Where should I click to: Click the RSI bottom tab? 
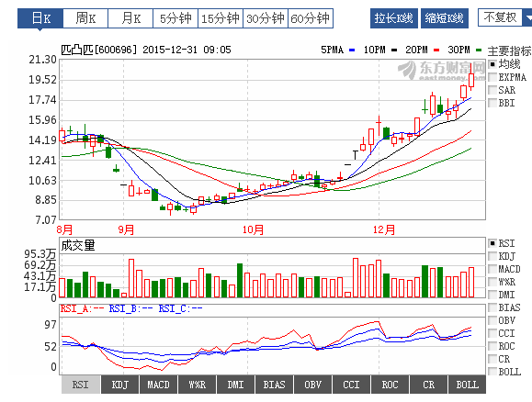click(x=81, y=385)
